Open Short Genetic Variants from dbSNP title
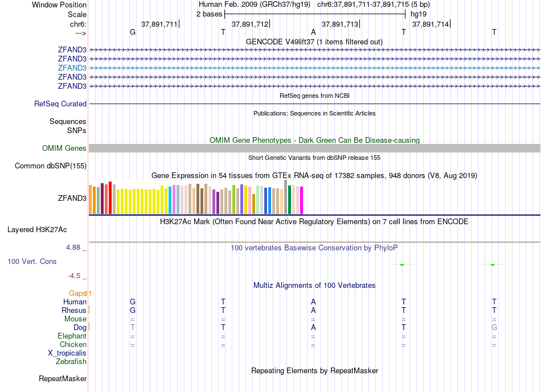The image size is (541, 392). [x=314, y=158]
